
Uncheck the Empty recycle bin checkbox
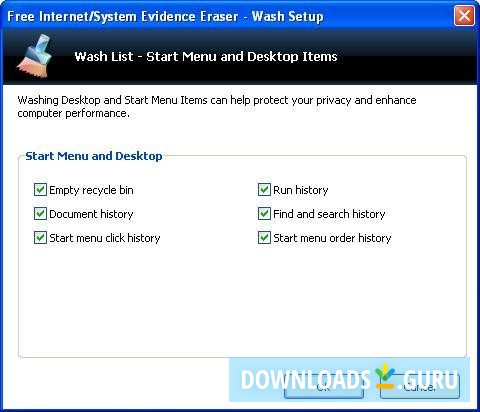click(40, 190)
